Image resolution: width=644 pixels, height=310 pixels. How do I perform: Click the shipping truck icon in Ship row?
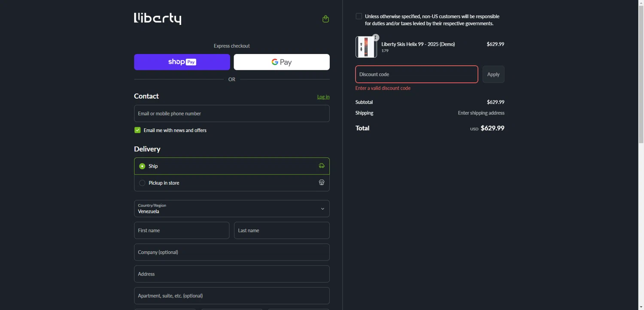click(x=322, y=166)
